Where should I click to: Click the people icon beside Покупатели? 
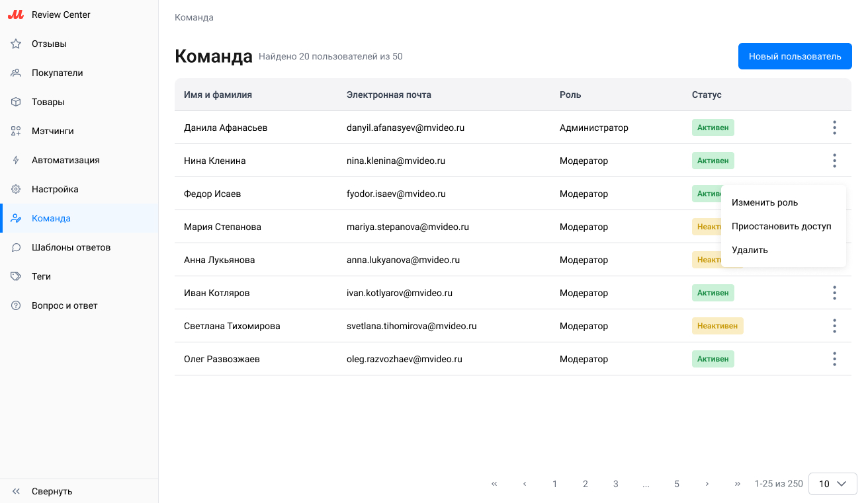(16, 73)
